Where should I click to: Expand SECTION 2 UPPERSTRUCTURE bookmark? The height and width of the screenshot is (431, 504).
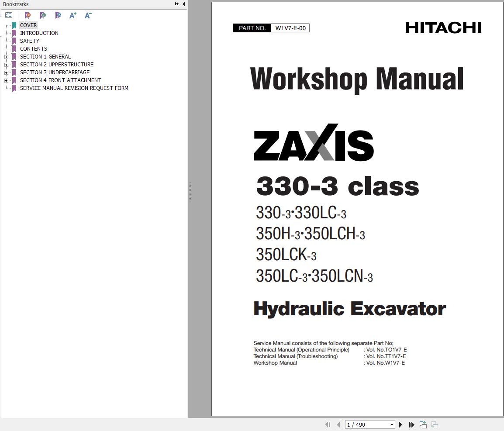tap(6, 64)
